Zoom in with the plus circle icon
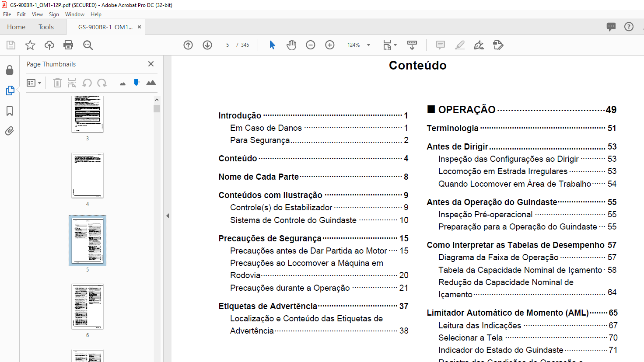644x362 pixels. tap(330, 45)
